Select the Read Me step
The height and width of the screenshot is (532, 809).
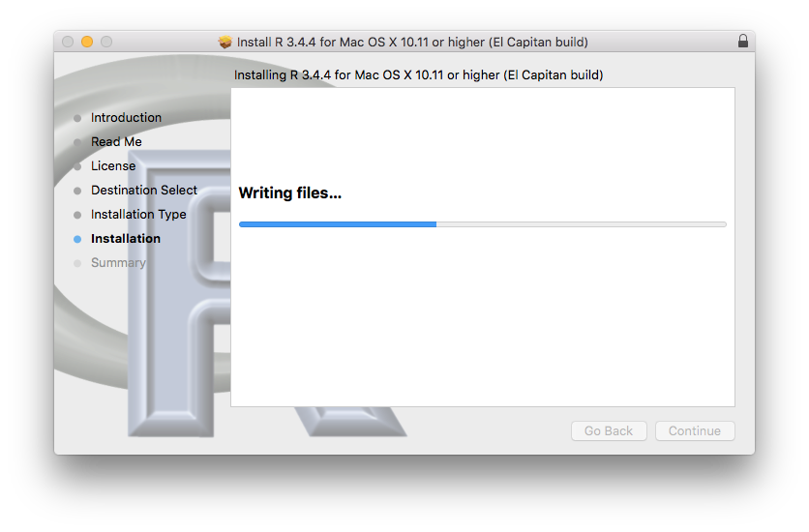coord(116,142)
